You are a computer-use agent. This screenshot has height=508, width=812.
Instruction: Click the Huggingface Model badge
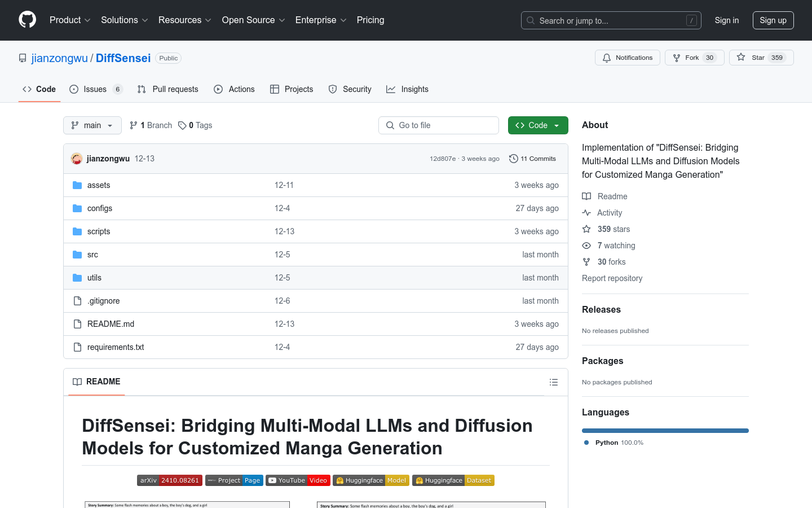click(371, 480)
